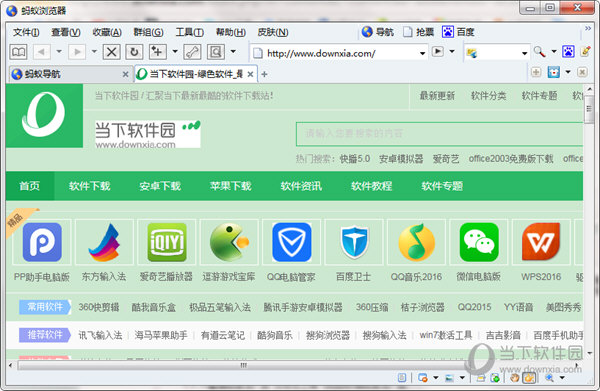600x391 pixels.
Task: Expand the status bar zoom dropdown arrow
Action: 562,378
